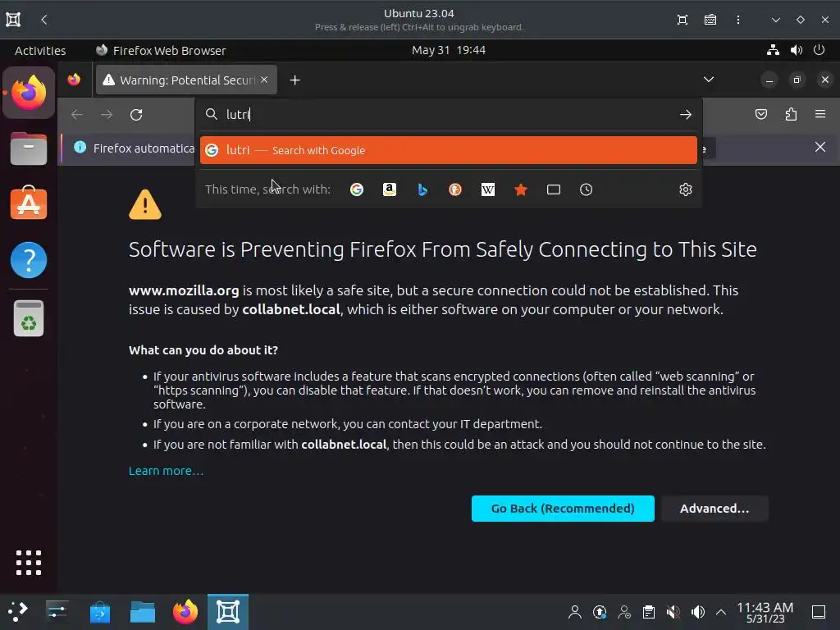Open the viewer three-dot options menu
Viewport: 840px width, 630px height.
[738, 20]
